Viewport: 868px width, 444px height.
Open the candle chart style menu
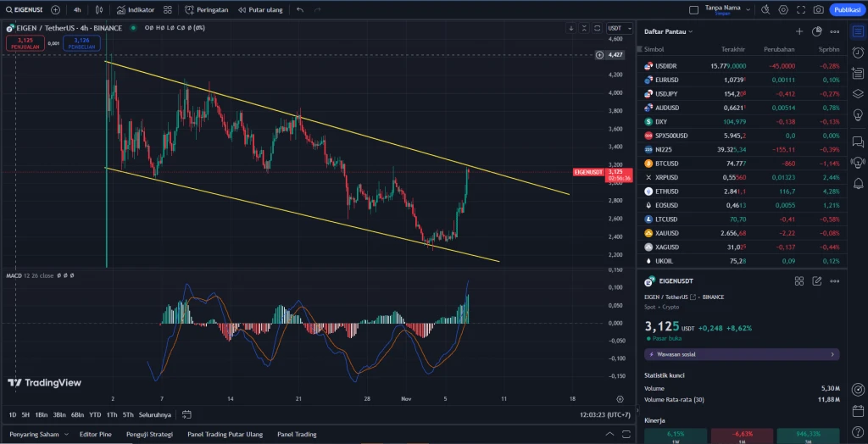click(99, 10)
